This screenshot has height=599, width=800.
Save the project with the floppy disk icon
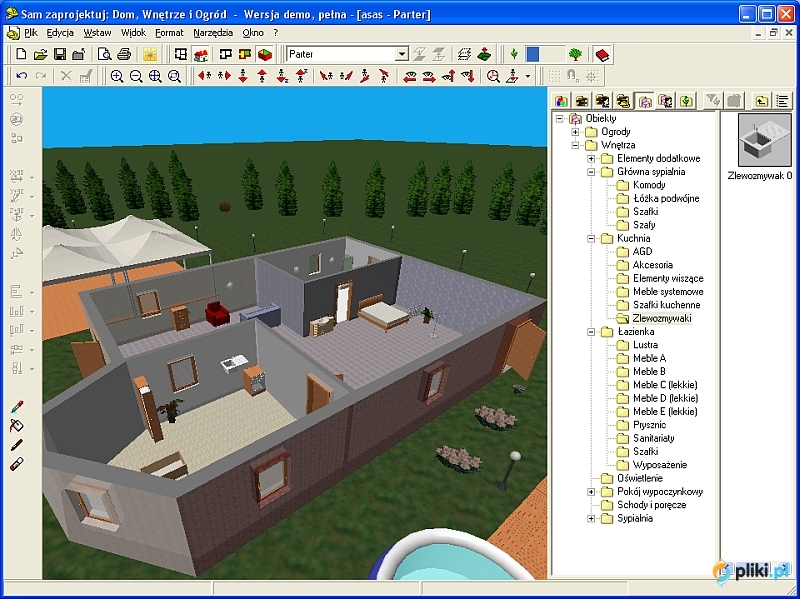(60, 54)
